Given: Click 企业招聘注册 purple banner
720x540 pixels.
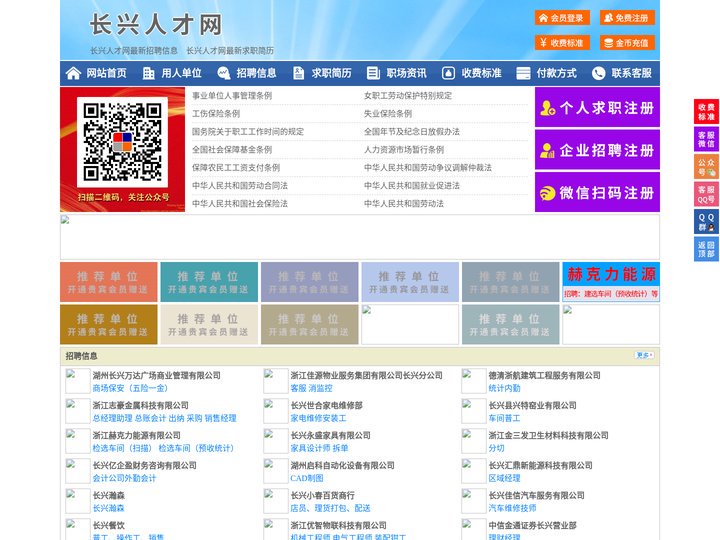Looking at the screenshot, I should [597, 150].
